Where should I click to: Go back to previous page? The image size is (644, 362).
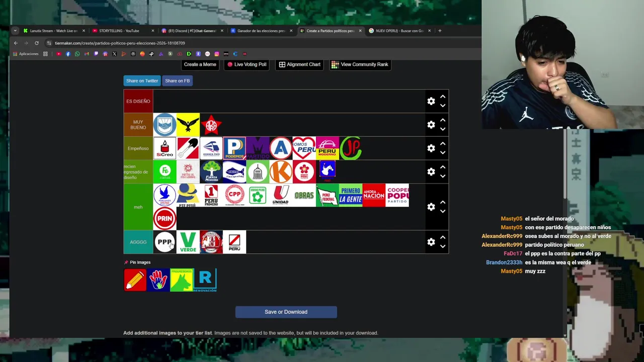point(16,43)
